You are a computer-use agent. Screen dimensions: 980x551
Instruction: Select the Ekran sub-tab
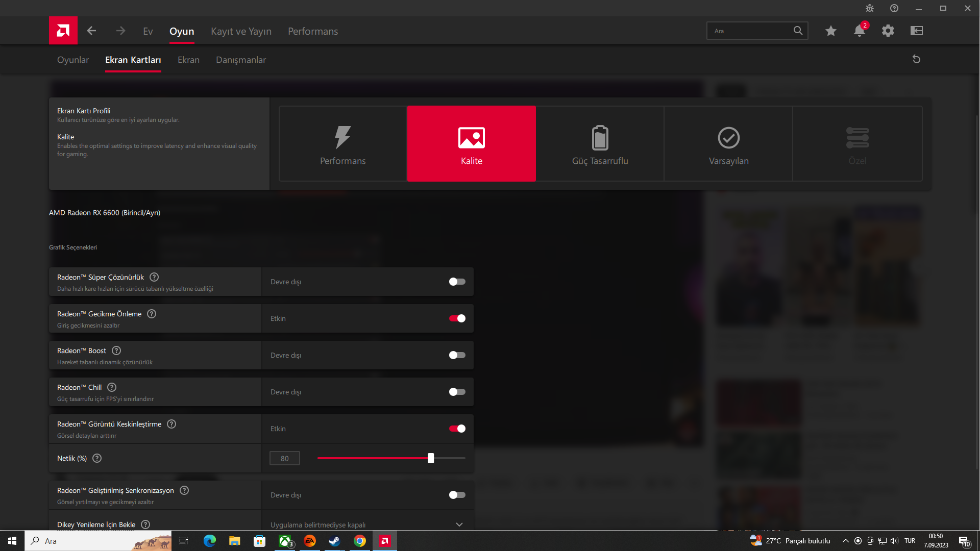(x=188, y=60)
